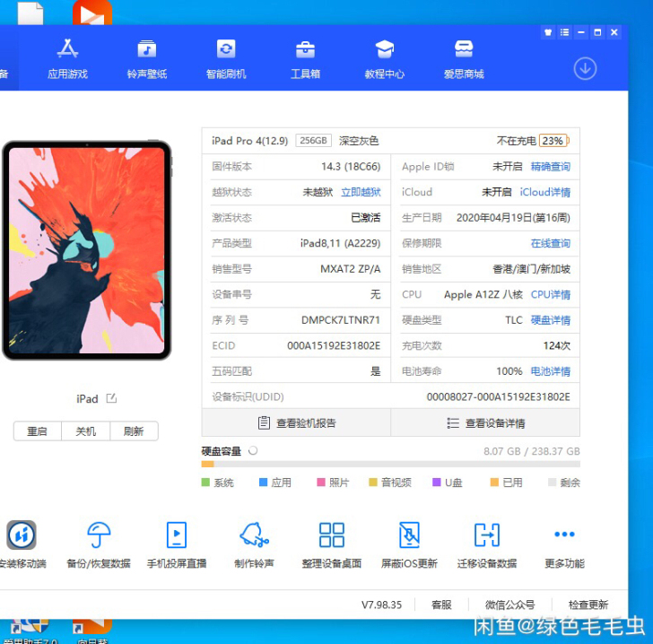Click the disk capacity refresh spinner icon
The height and width of the screenshot is (644, 653).
point(253,451)
